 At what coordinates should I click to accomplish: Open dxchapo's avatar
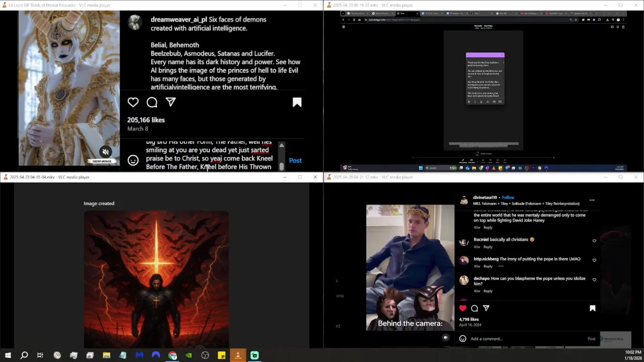pos(464,280)
